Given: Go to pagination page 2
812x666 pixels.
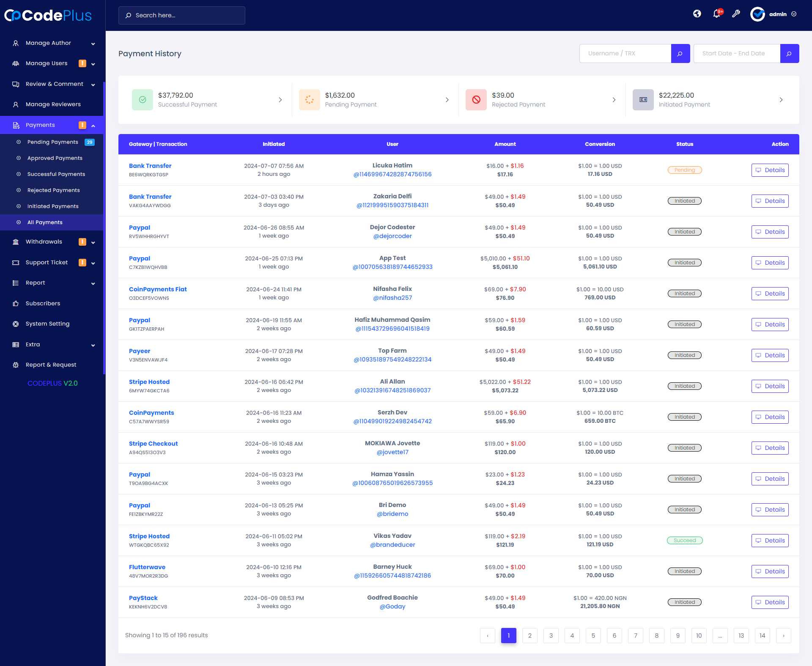Looking at the screenshot, I should tap(529, 636).
